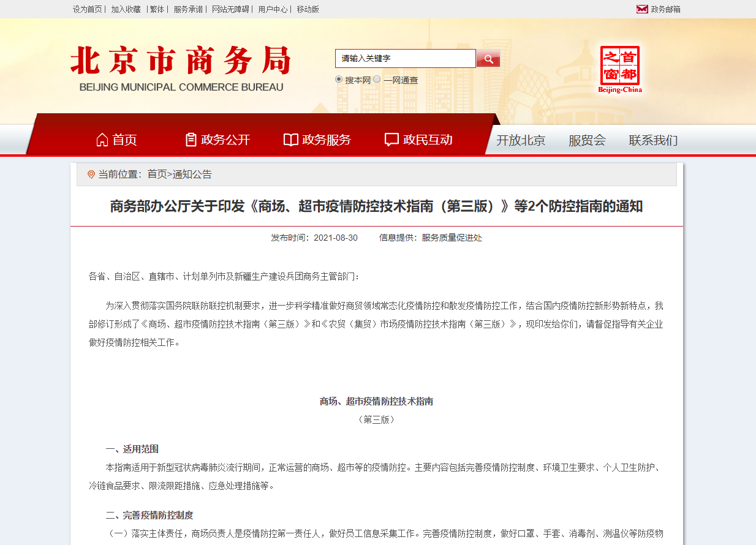Click the 请输入关键字 search field
756x545 pixels.
[405, 58]
